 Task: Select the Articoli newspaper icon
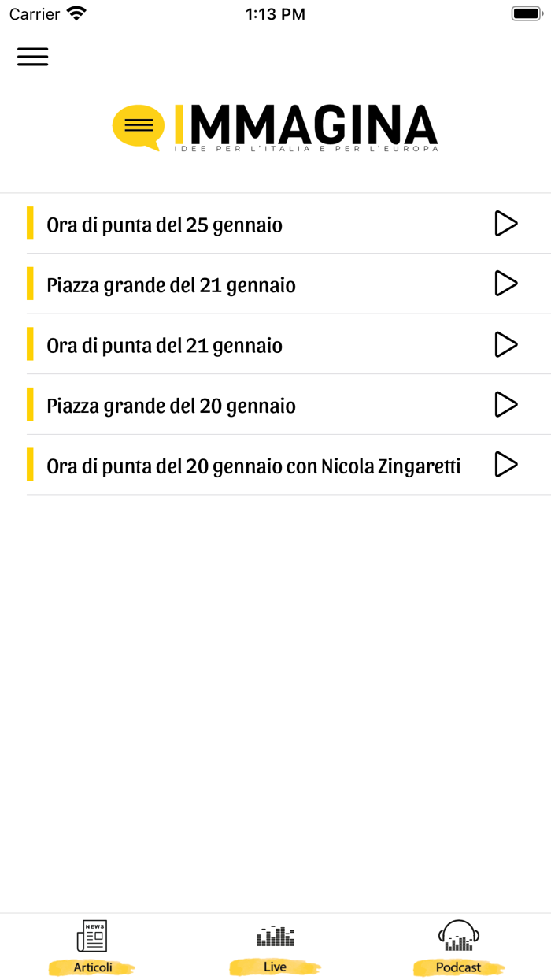point(92,936)
